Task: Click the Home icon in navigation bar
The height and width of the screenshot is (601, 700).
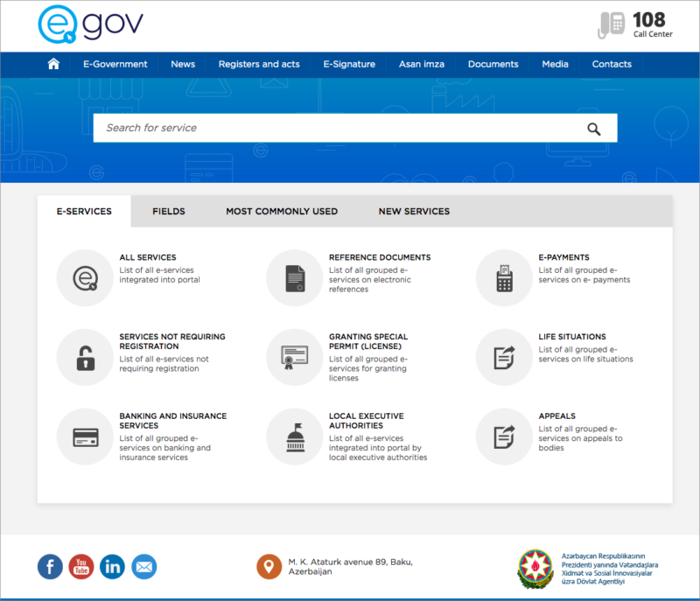Action: (x=53, y=64)
